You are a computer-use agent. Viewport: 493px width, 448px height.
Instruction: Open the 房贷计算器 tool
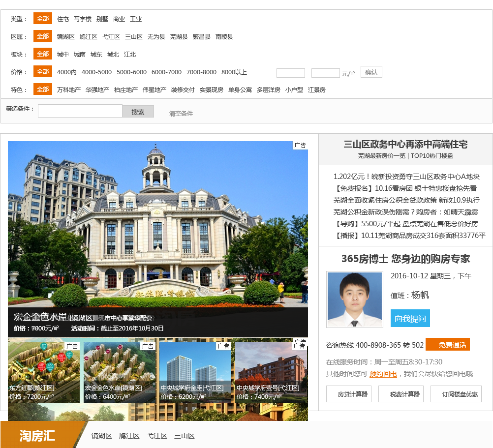pos(349,394)
